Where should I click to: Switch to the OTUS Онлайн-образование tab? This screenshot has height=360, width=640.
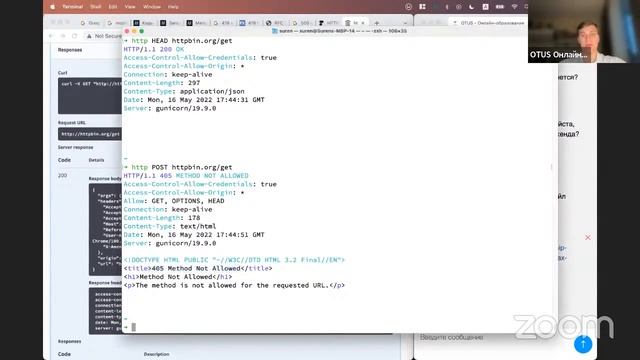(488, 23)
